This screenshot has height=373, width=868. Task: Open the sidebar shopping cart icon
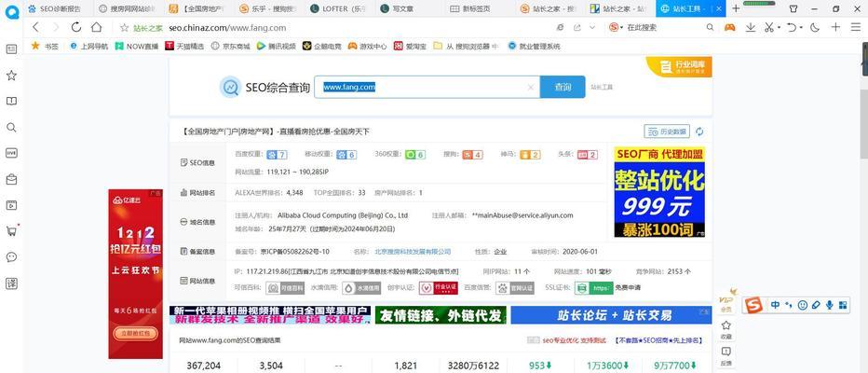11,231
